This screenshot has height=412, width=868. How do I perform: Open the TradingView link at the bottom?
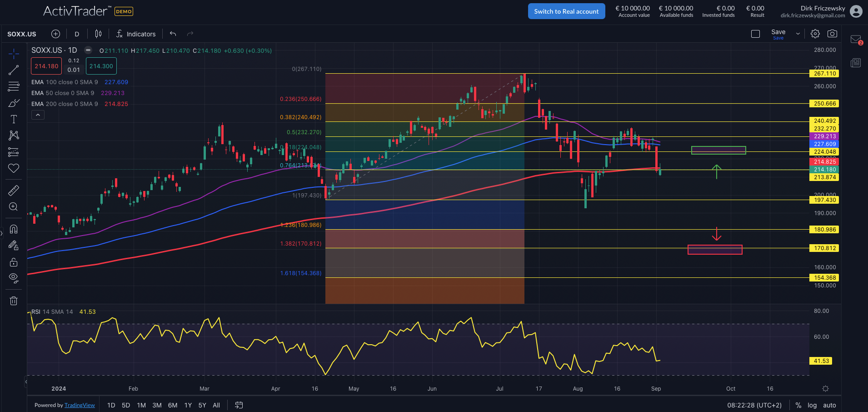point(80,405)
